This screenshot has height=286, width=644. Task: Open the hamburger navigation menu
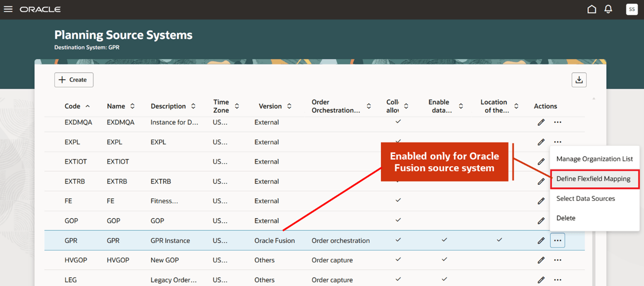(x=8, y=9)
